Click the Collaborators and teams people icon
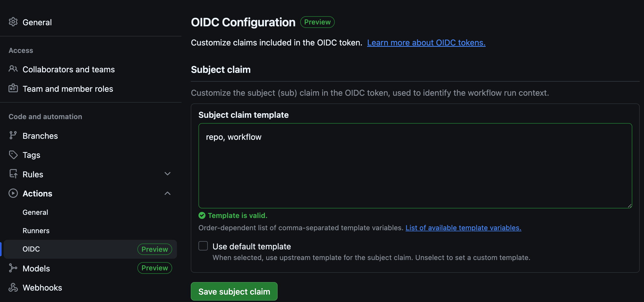Viewport: 644px width, 302px height. [13, 69]
